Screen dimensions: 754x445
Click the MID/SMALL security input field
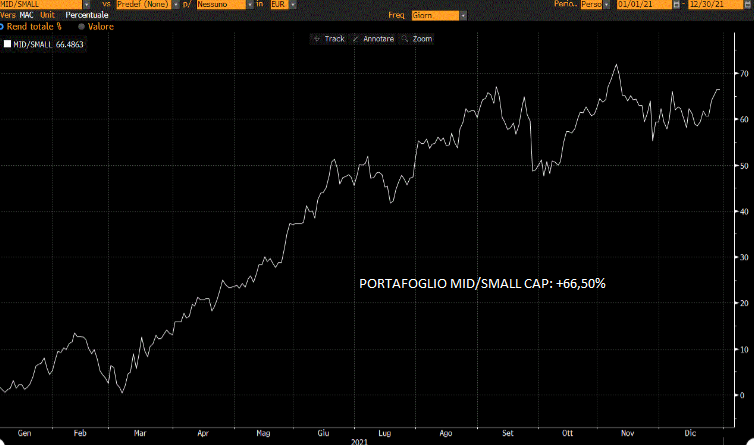tap(42, 4)
